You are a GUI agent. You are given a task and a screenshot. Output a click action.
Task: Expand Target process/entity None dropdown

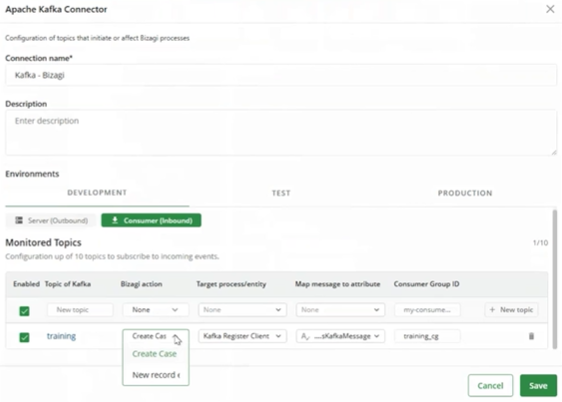click(x=242, y=310)
